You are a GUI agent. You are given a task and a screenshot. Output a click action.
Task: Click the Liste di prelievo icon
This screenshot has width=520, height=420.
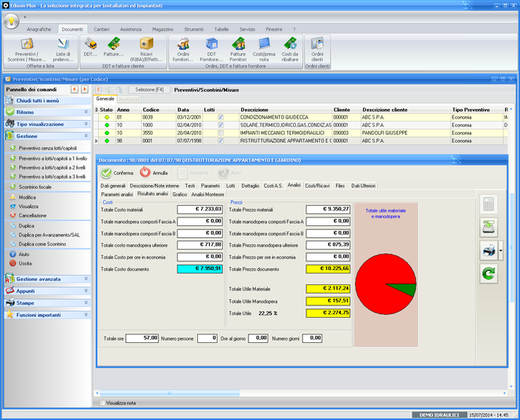coord(64,44)
